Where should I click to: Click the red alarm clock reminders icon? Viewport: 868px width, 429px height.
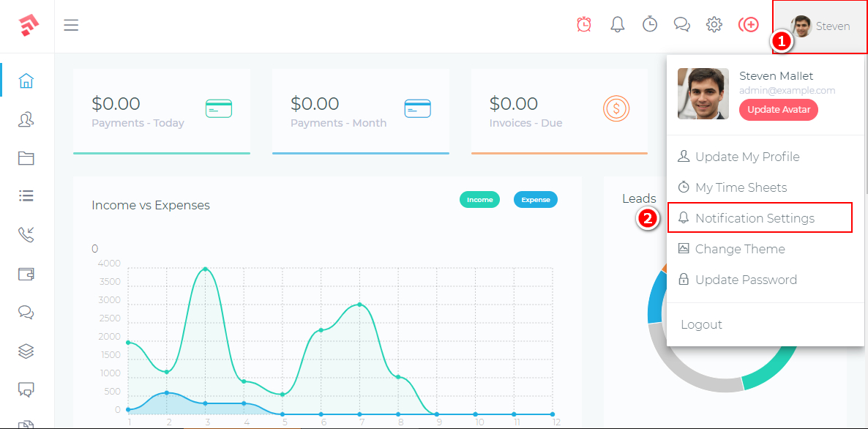click(x=584, y=25)
